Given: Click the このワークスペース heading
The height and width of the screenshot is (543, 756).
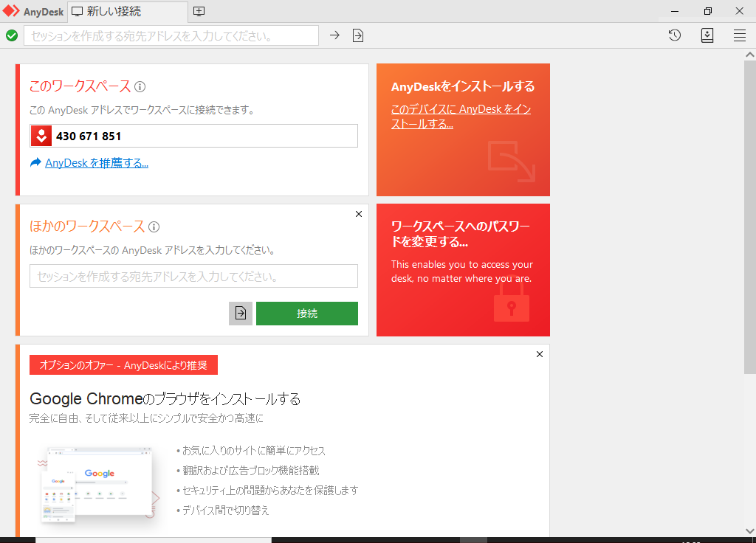Looking at the screenshot, I should pyautogui.click(x=80, y=86).
